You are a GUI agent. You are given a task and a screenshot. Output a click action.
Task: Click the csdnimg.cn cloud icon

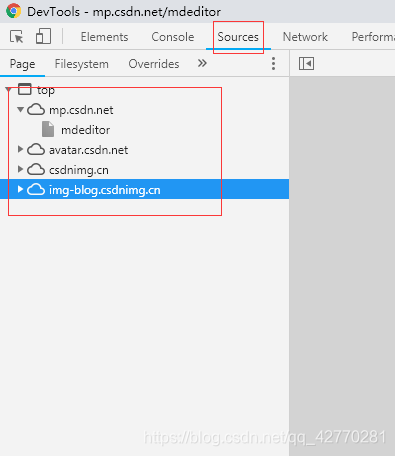click(36, 169)
